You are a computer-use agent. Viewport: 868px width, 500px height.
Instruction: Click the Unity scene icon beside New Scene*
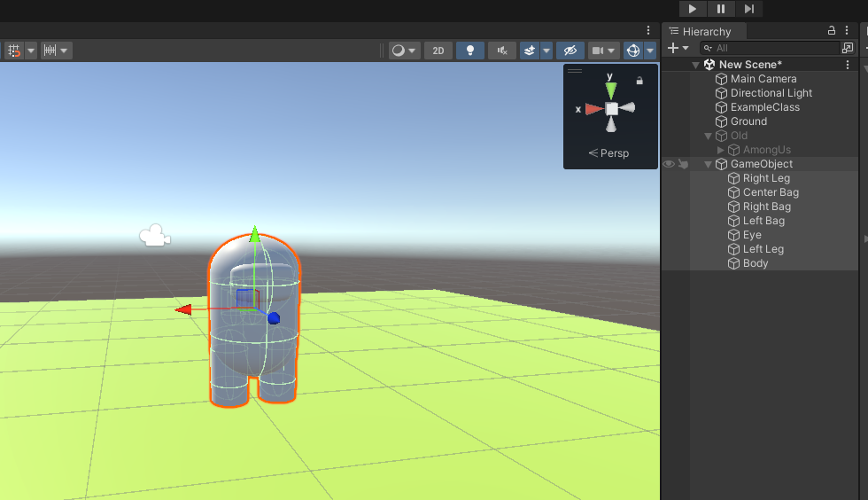tap(709, 65)
